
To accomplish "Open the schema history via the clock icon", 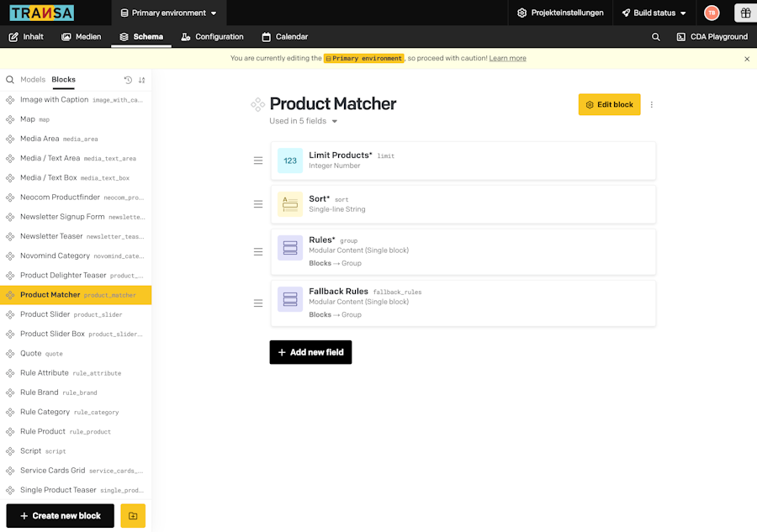I will pos(127,79).
